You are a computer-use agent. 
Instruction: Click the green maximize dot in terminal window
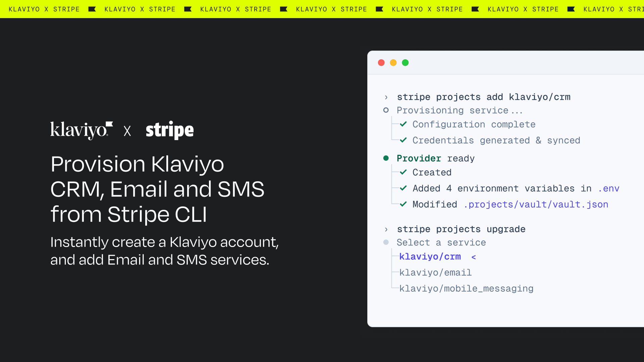click(405, 63)
